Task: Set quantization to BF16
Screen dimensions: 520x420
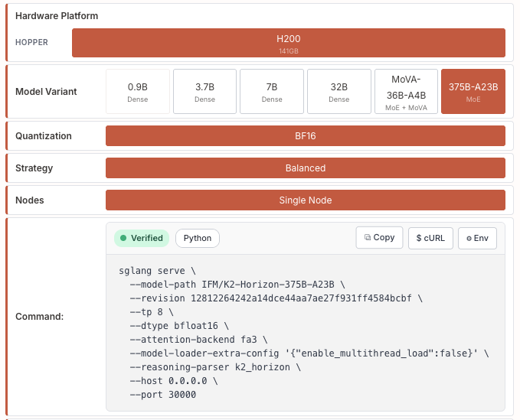Action: [x=306, y=136]
